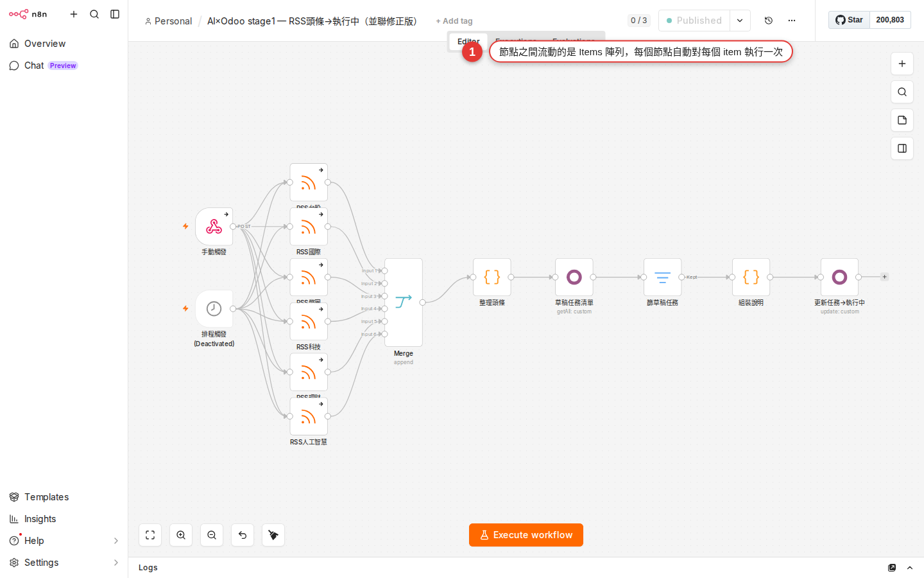Go to the Personal project breadcrumb

168,21
